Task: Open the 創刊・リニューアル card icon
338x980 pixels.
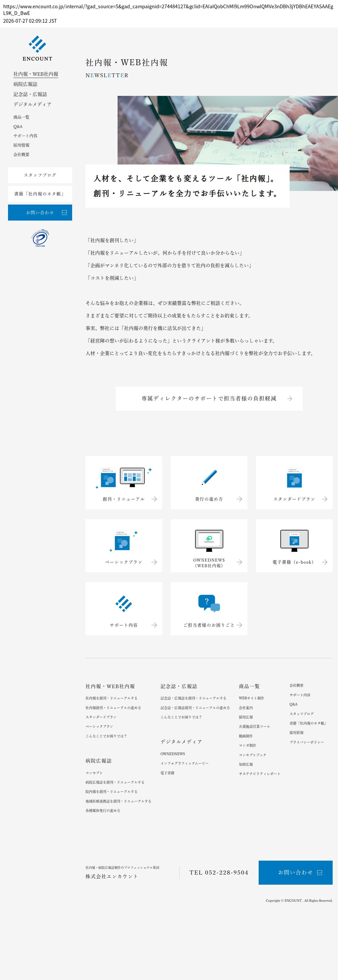Action: point(124,478)
